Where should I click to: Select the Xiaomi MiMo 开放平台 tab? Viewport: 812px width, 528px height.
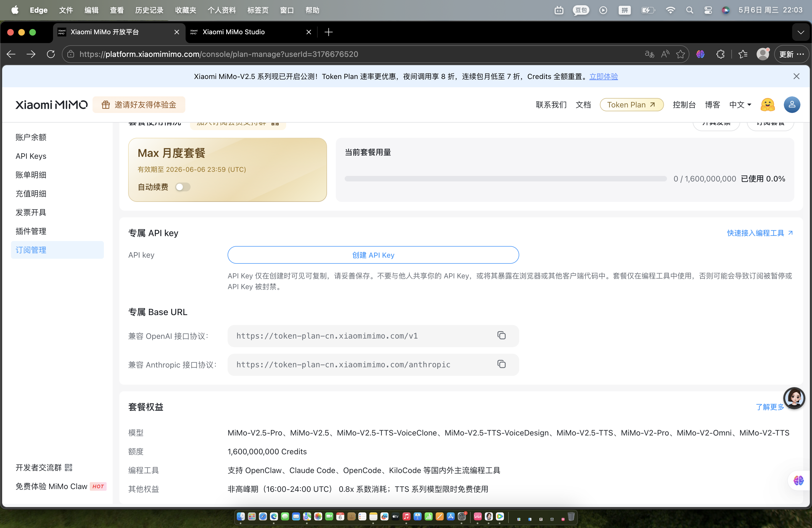(x=119, y=32)
